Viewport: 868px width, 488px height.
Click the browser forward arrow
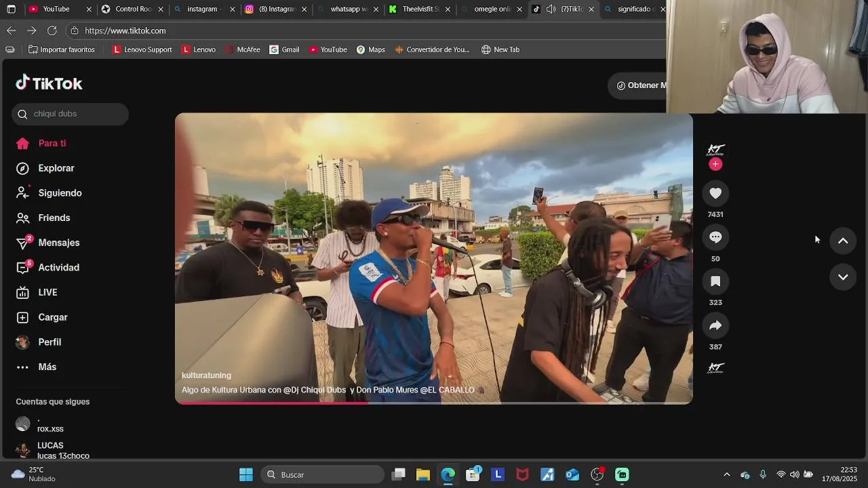click(x=31, y=30)
